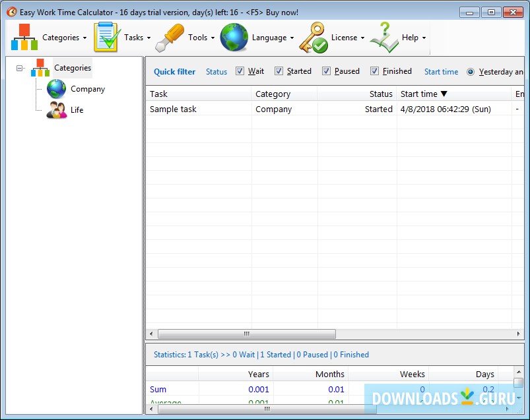
Task: Toggle the Finished status checkbox
Action: (374, 71)
